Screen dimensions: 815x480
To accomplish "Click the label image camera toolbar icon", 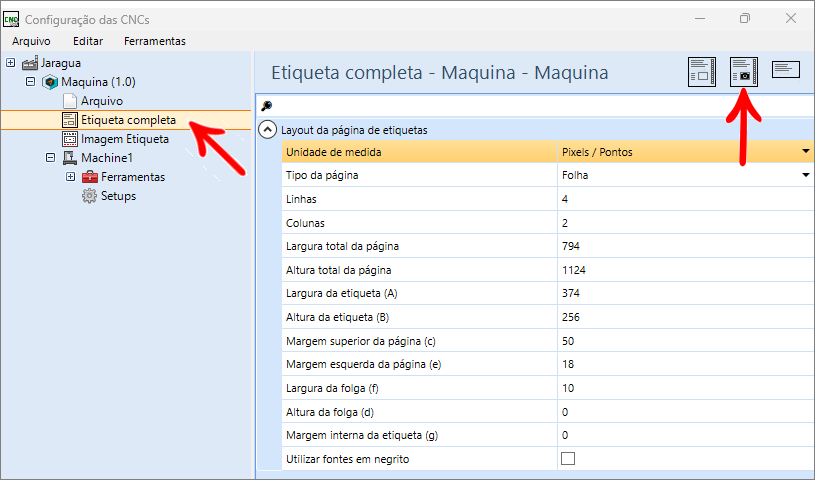I will click(744, 72).
